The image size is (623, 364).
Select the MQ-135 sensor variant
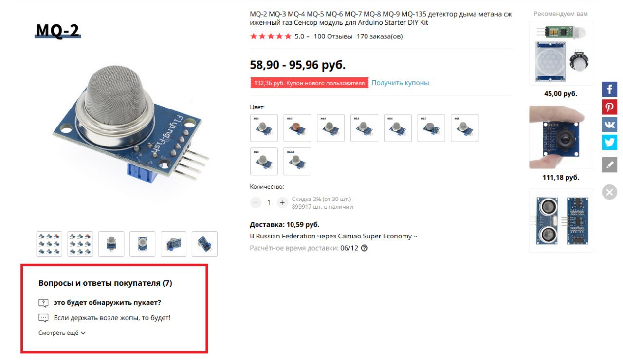pos(297,162)
